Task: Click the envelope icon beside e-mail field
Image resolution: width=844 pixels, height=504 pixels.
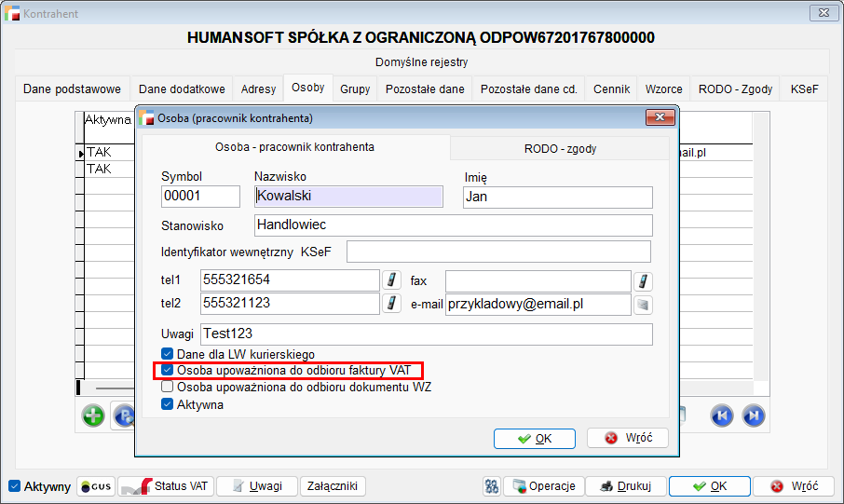Action: click(643, 304)
